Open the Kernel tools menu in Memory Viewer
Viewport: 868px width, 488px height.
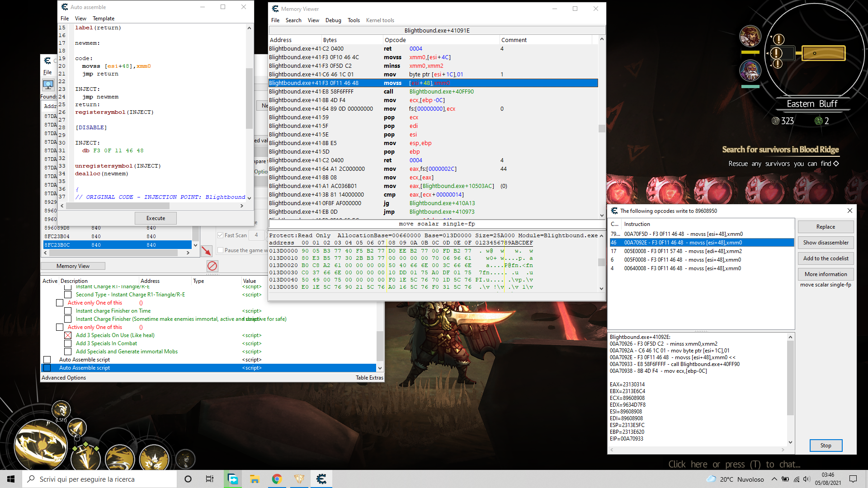380,20
